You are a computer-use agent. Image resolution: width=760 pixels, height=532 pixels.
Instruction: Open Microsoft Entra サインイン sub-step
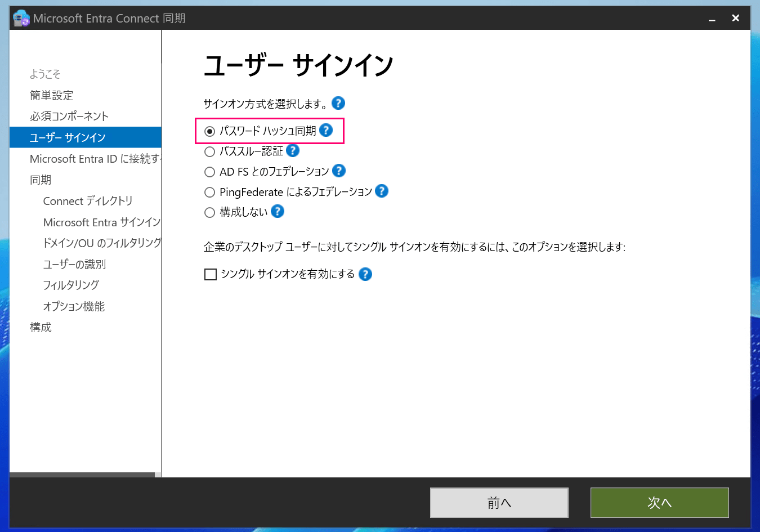click(102, 222)
